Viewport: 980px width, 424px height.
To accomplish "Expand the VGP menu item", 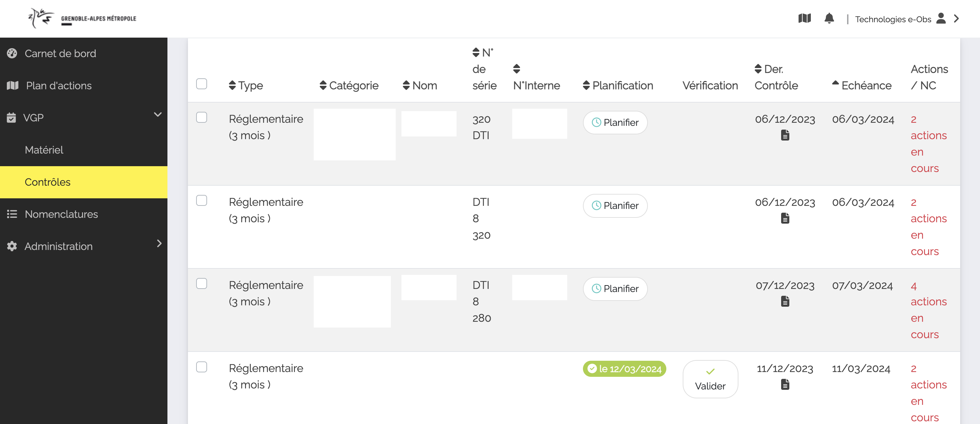I will click(84, 118).
